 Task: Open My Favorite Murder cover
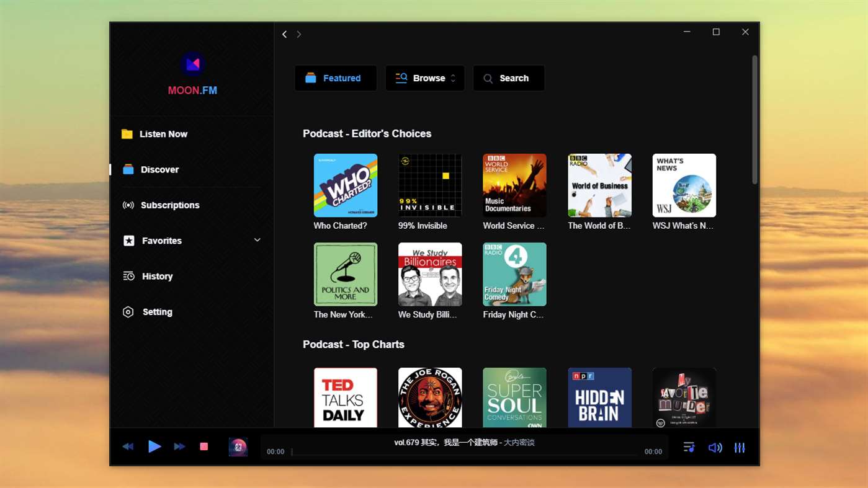click(684, 397)
